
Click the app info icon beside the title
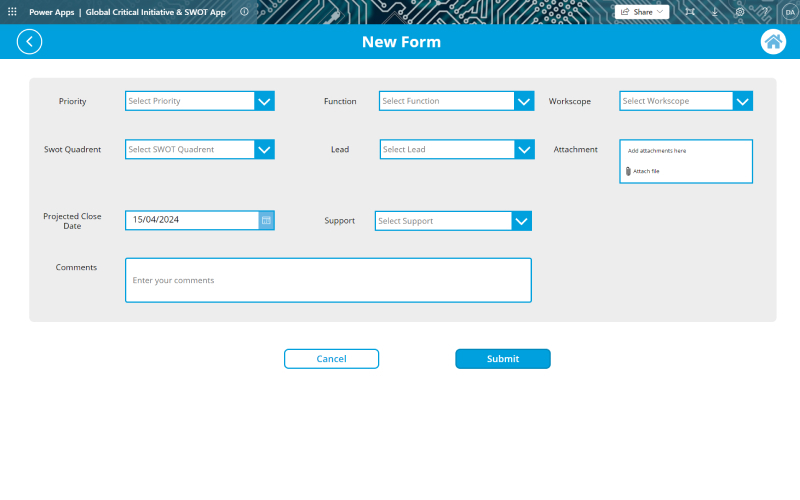pos(244,11)
